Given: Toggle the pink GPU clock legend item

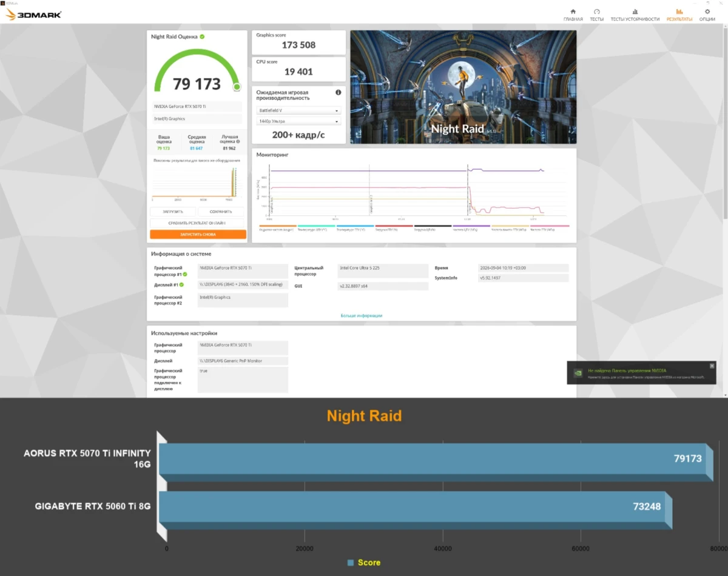Looking at the screenshot, I should coord(549,229).
